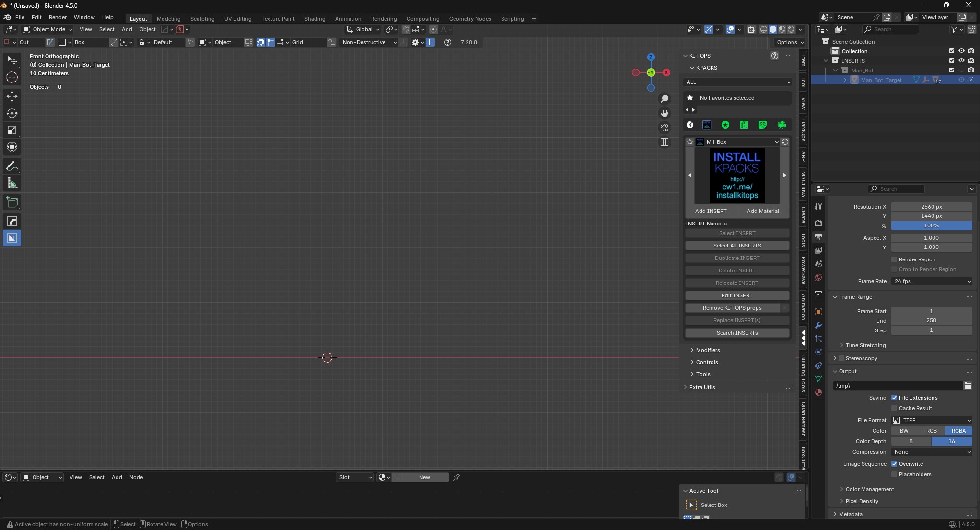
Task: Disable File Extensions checkbox
Action: click(894, 398)
